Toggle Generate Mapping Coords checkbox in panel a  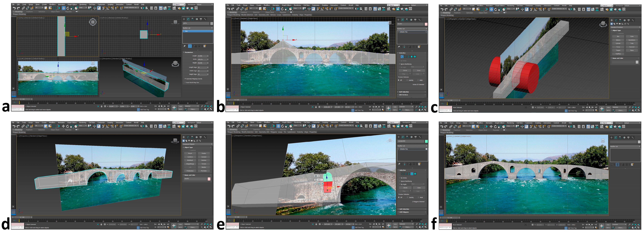(185, 79)
